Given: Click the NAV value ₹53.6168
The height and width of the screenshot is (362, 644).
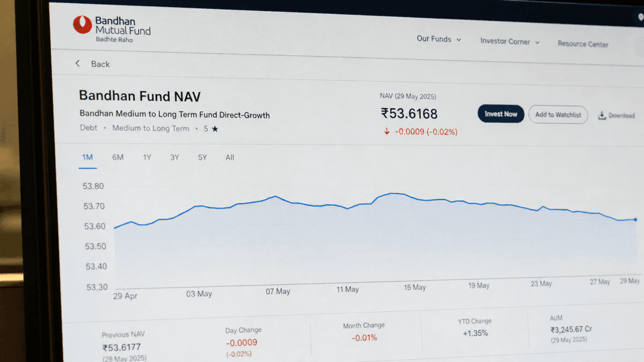Looking at the screenshot, I should pyautogui.click(x=409, y=114).
